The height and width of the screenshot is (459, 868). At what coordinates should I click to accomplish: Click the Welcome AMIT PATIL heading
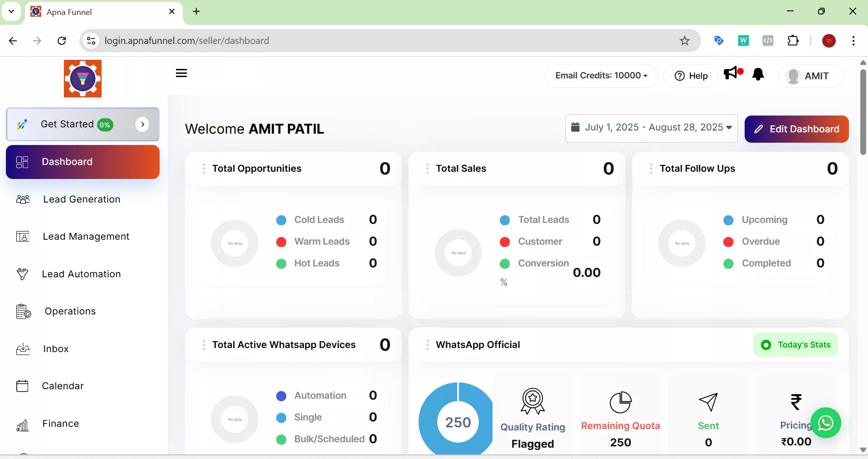point(254,129)
